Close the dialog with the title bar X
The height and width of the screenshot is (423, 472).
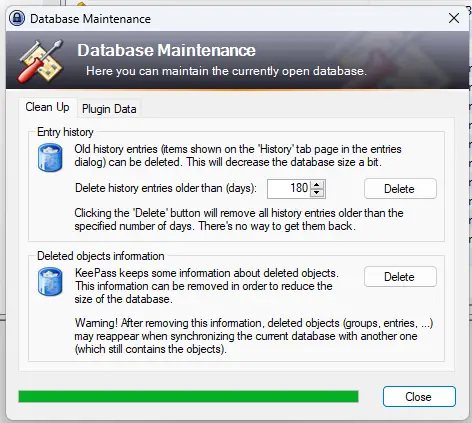click(x=454, y=18)
